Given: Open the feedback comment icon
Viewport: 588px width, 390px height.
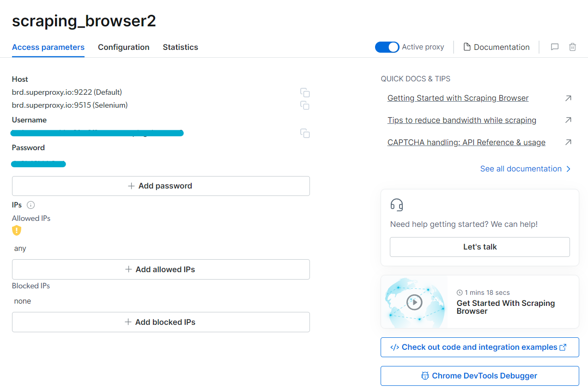Looking at the screenshot, I should (555, 47).
